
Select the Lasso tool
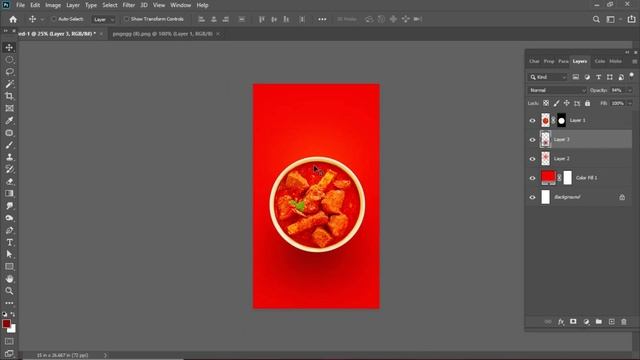click(9, 72)
